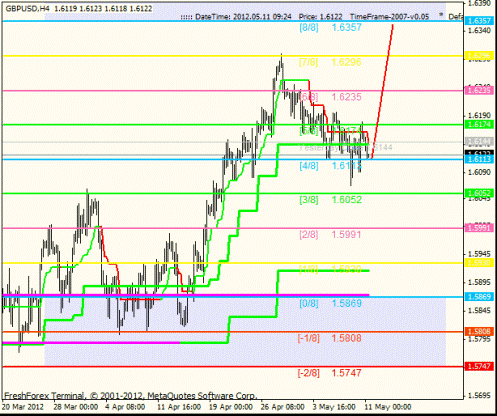497x416 pixels.
Task: Click the 1.6090 price scale label
Action: point(479,172)
